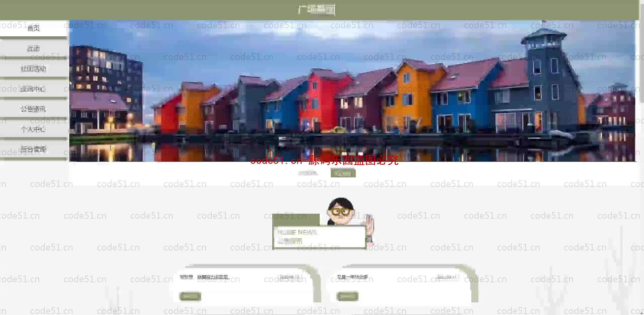This screenshot has width=644, height=315.
Task: Toggle 个人中心 active state
Action: (33, 129)
